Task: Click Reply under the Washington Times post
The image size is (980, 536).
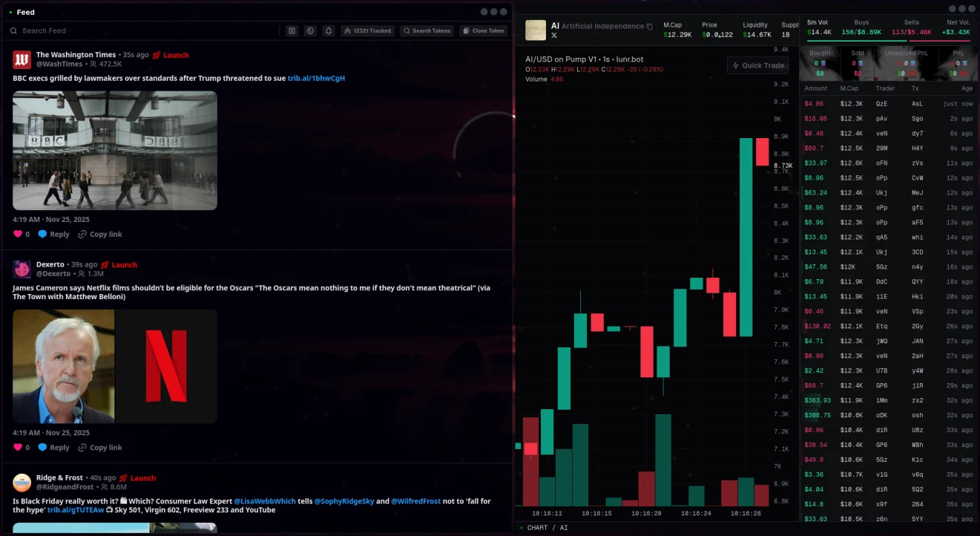Action: (x=53, y=234)
